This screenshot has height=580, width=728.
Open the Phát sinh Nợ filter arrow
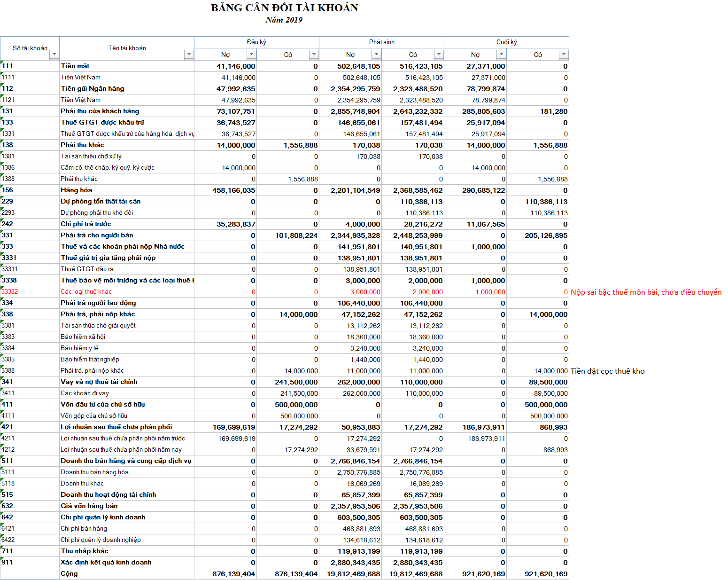(376, 55)
